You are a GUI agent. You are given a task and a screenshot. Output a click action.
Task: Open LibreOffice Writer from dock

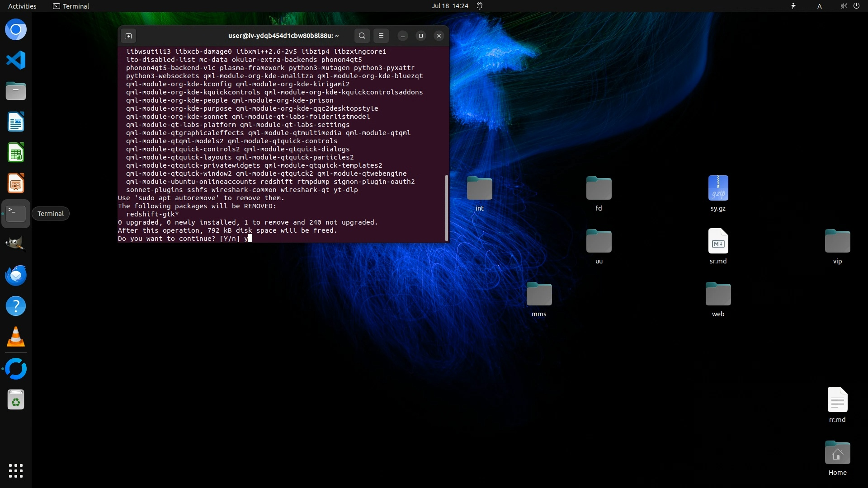(x=16, y=122)
